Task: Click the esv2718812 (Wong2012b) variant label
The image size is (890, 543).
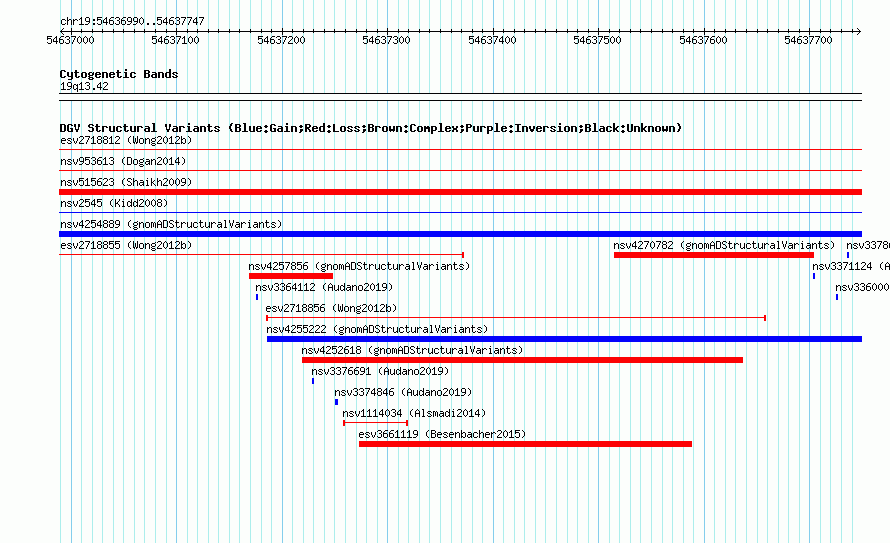Action: coord(126,140)
